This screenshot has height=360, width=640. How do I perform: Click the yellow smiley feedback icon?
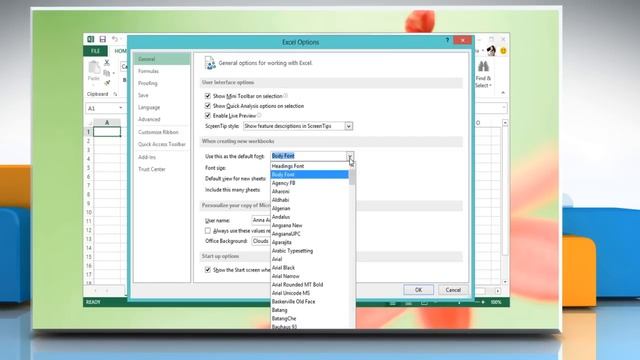503,51
